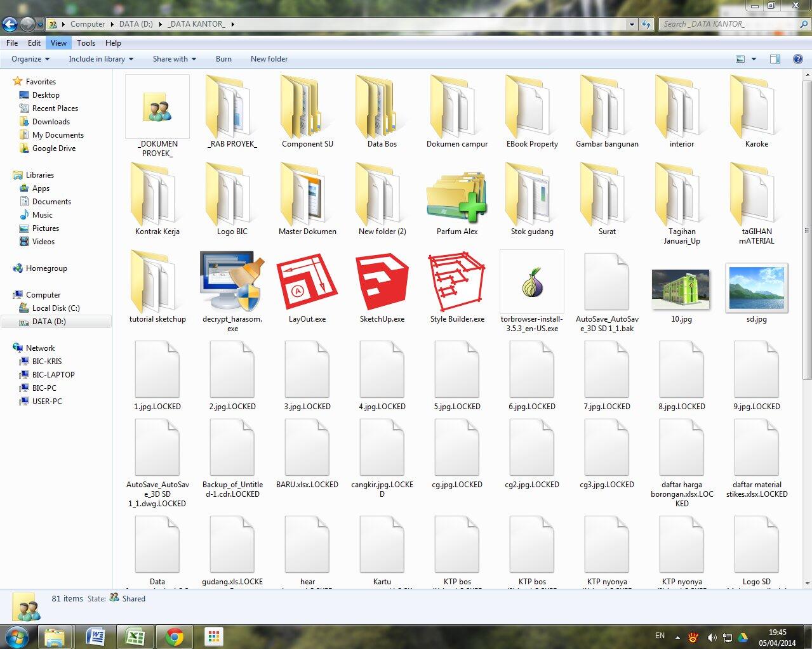Toggle the preview pane button
Image resolution: width=812 pixels, height=649 pixels.
tap(775, 59)
